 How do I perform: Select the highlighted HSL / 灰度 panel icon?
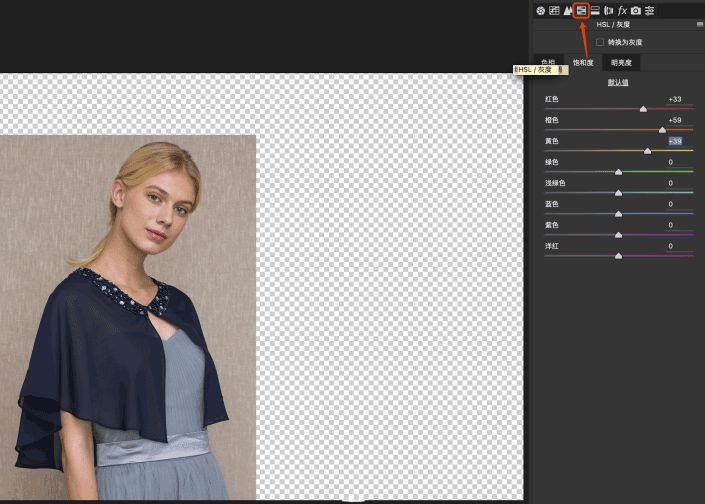click(x=581, y=10)
